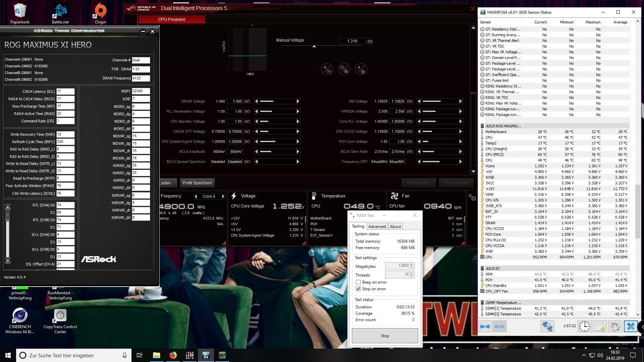Increase DRAM Voltage with right arrow
The height and width of the screenshot is (362, 644).
[x=298, y=101]
